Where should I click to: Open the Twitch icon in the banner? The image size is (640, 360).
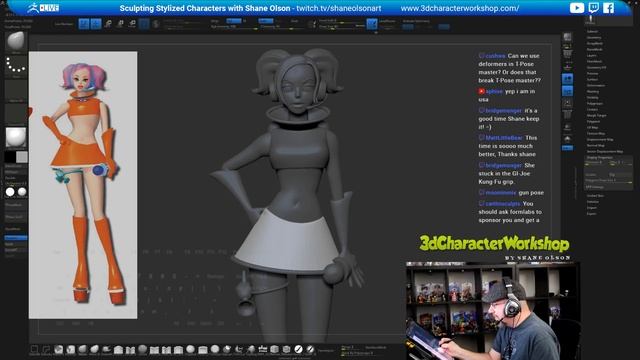[x=594, y=8]
